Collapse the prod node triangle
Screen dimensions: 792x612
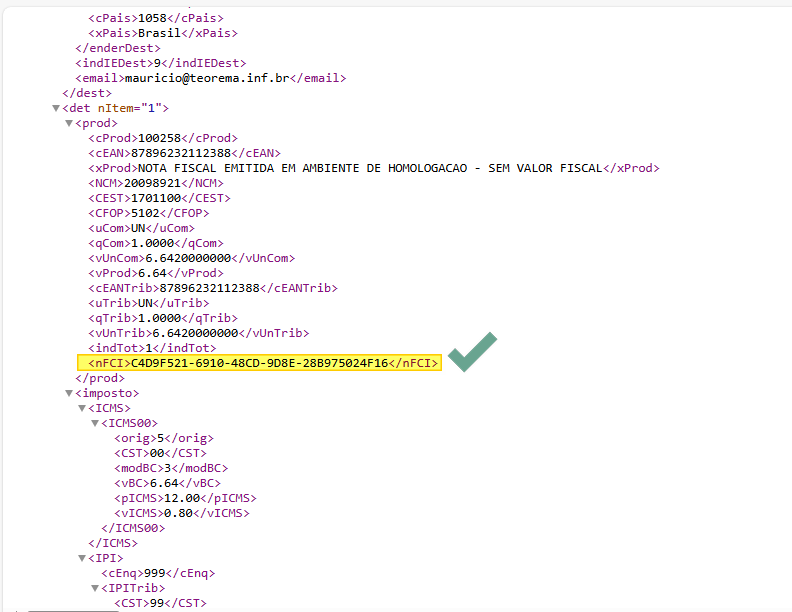tap(69, 123)
